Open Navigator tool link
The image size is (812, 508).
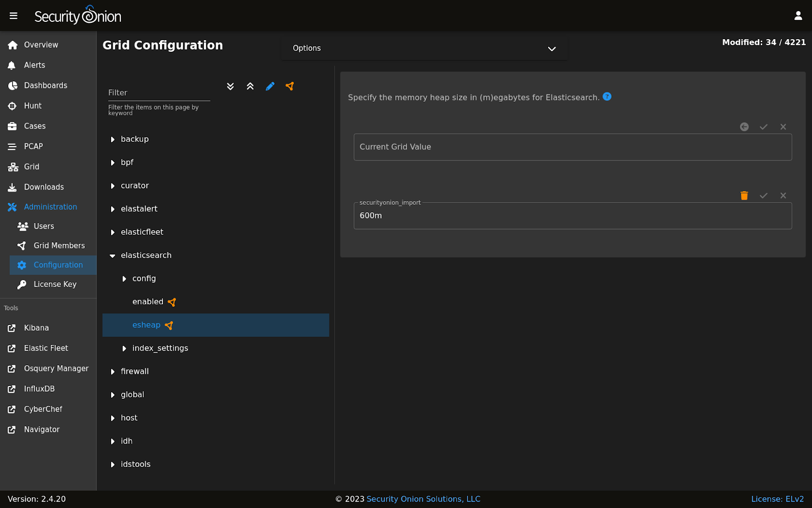tap(48, 429)
